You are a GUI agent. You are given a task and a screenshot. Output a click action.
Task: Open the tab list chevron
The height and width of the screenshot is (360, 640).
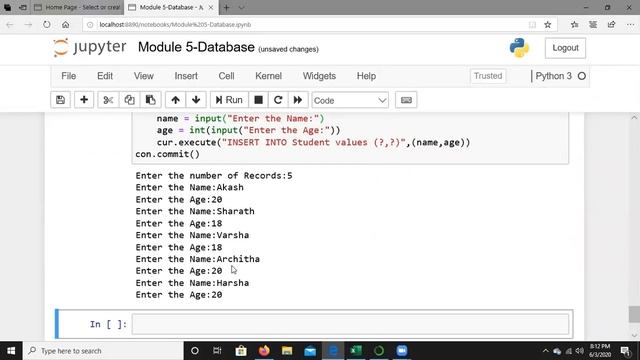(x=242, y=7)
